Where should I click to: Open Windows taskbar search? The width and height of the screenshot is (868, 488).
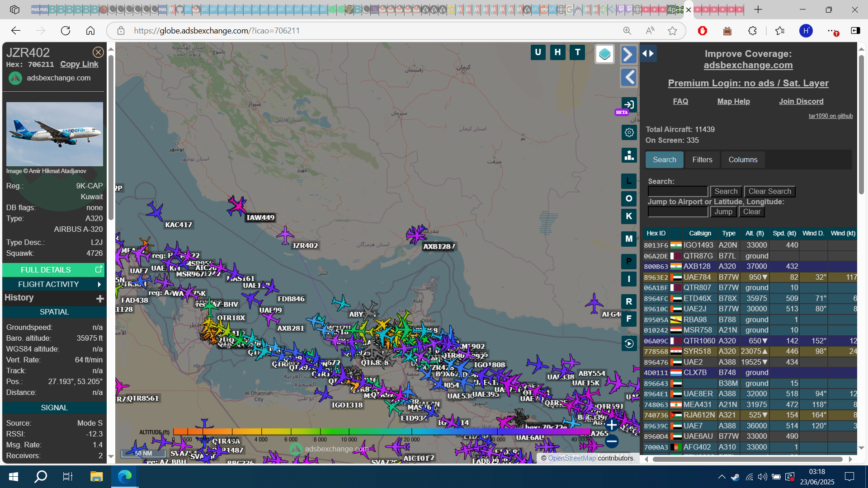click(x=41, y=476)
